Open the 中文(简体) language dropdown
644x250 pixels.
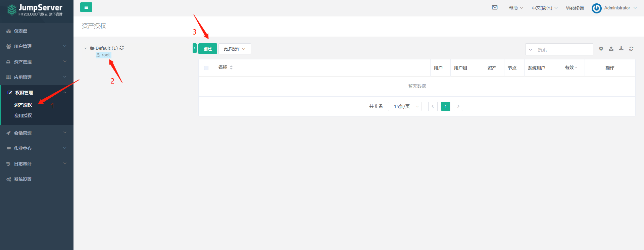[545, 8]
